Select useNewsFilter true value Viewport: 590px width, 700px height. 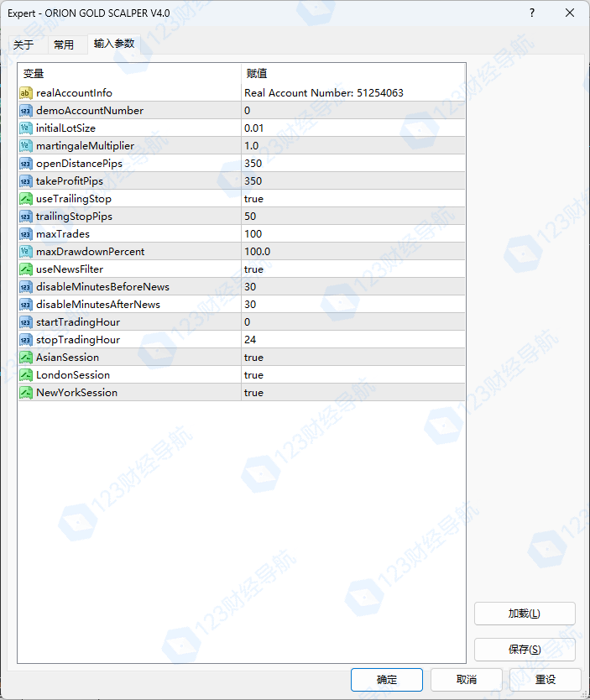(x=353, y=269)
